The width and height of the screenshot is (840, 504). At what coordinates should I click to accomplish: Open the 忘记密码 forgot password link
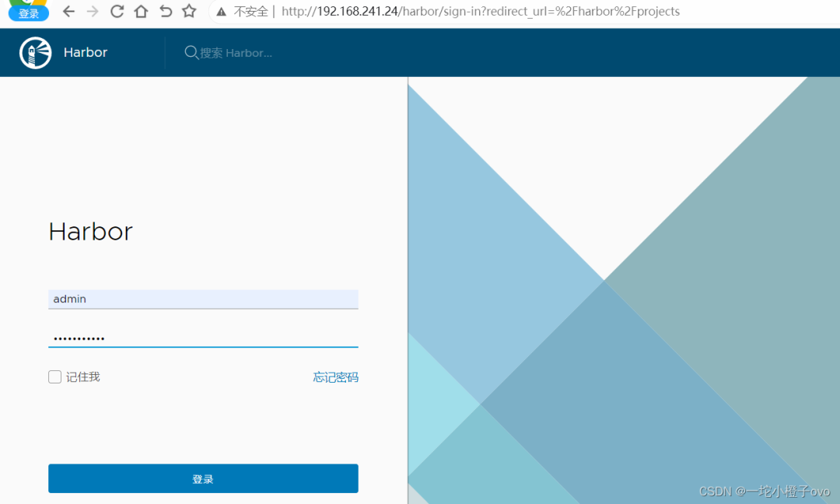336,376
